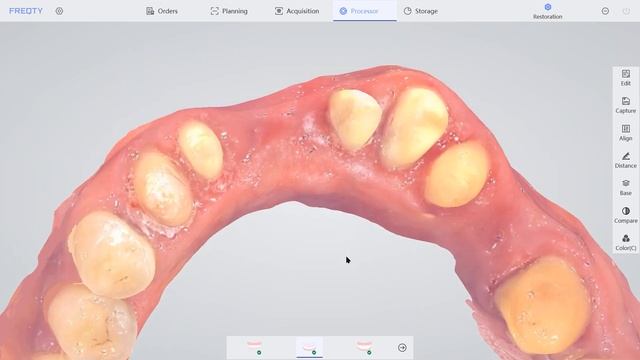Choose the Base tool

(x=626, y=188)
